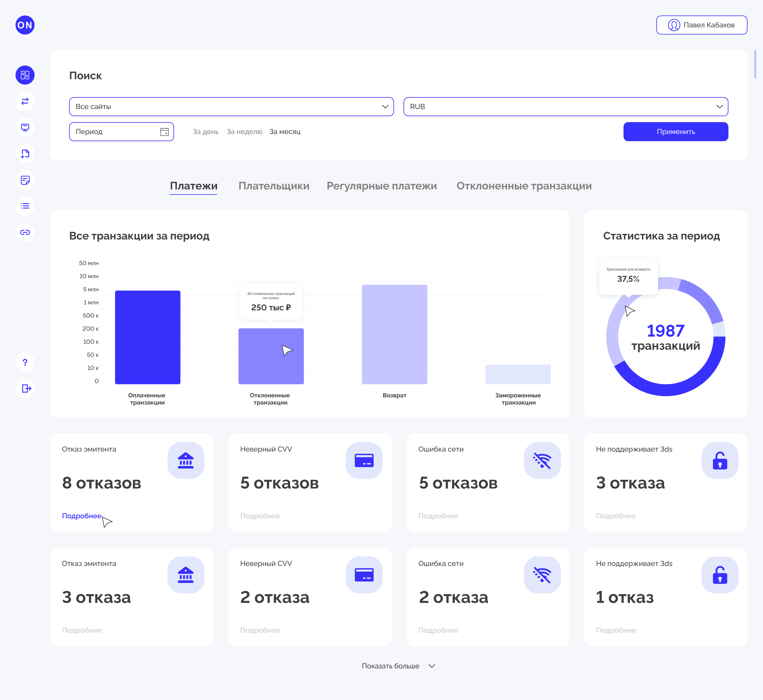Screen dimensions: 763x700
Task: Click the logout icon in sidebar
Action: click(x=25, y=389)
